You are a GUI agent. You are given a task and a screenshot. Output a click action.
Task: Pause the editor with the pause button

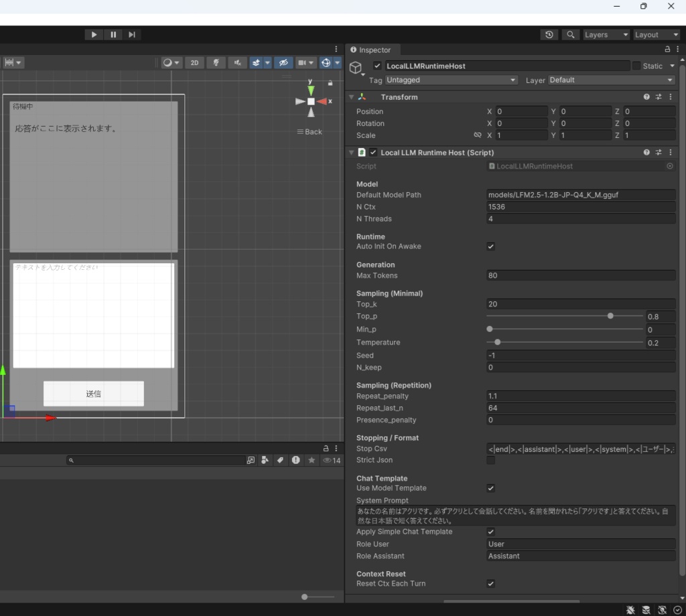pos(113,35)
